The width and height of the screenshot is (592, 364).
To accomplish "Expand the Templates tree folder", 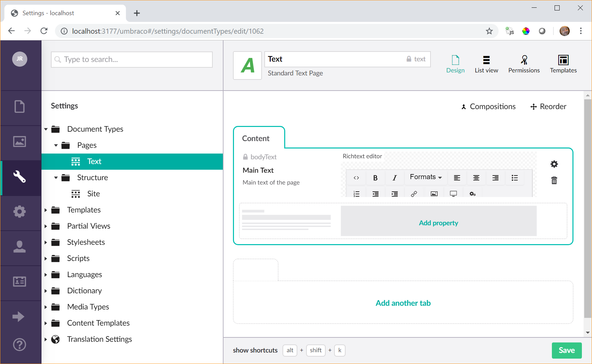I will (x=46, y=210).
